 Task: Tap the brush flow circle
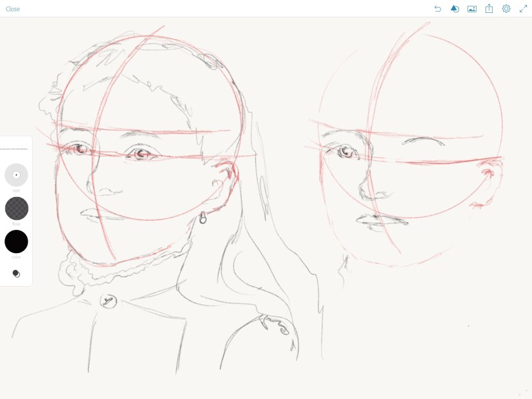coord(16,209)
